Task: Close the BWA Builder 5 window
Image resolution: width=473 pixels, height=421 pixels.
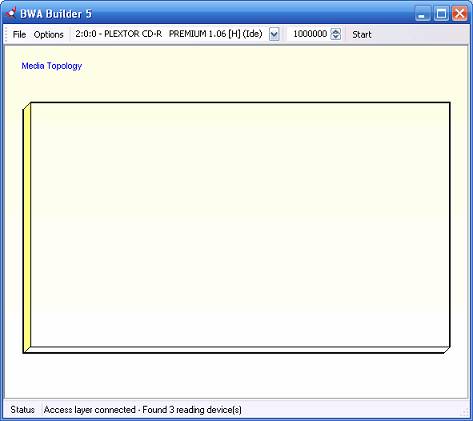Action: coord(460,14)
